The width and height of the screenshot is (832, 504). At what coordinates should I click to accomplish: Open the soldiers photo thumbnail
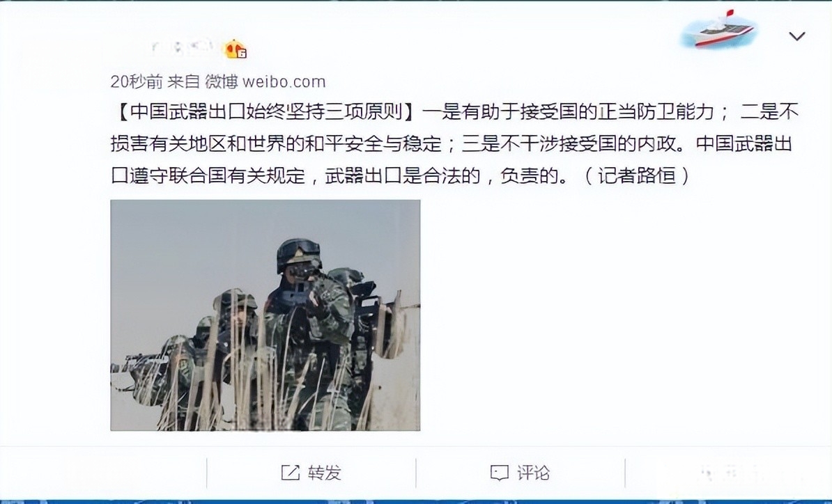pos(265,315)
